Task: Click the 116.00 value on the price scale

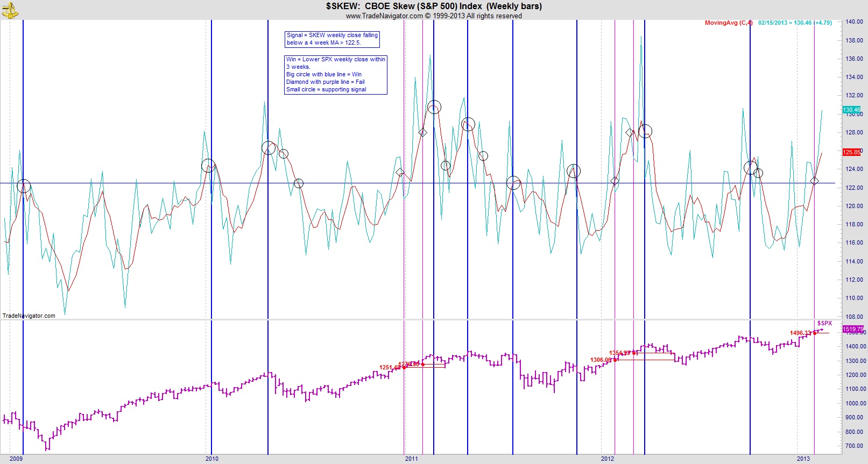Action: (855, 242)
